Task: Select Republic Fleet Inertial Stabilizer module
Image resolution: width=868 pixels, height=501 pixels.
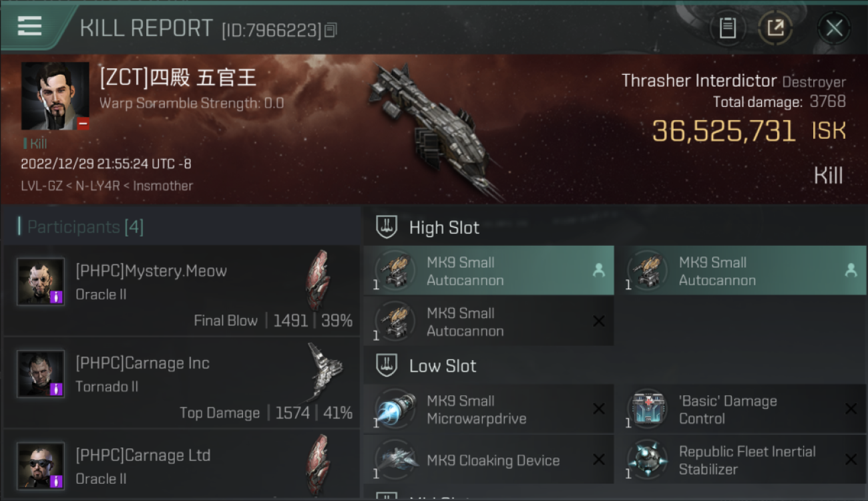Action: [740, 460]
